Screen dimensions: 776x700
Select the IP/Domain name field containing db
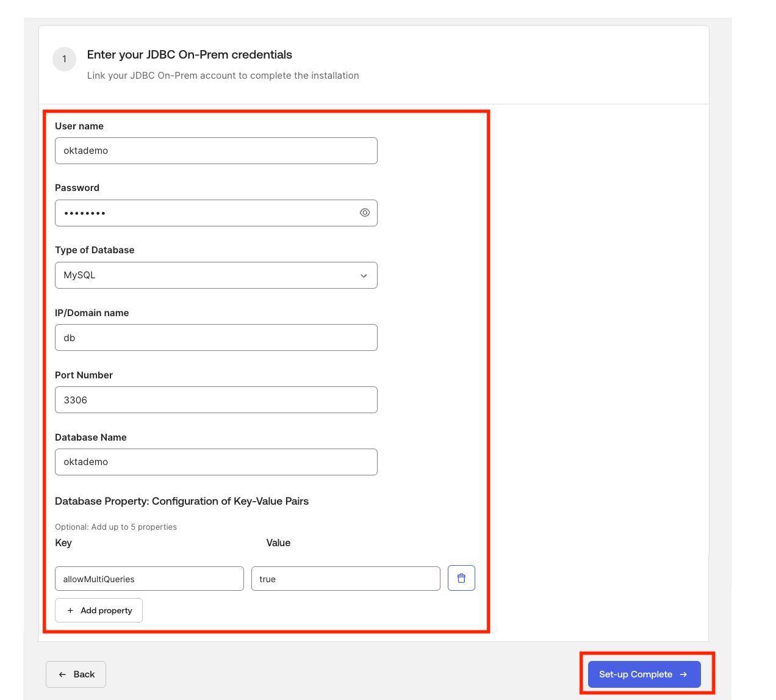pos(216,337)
